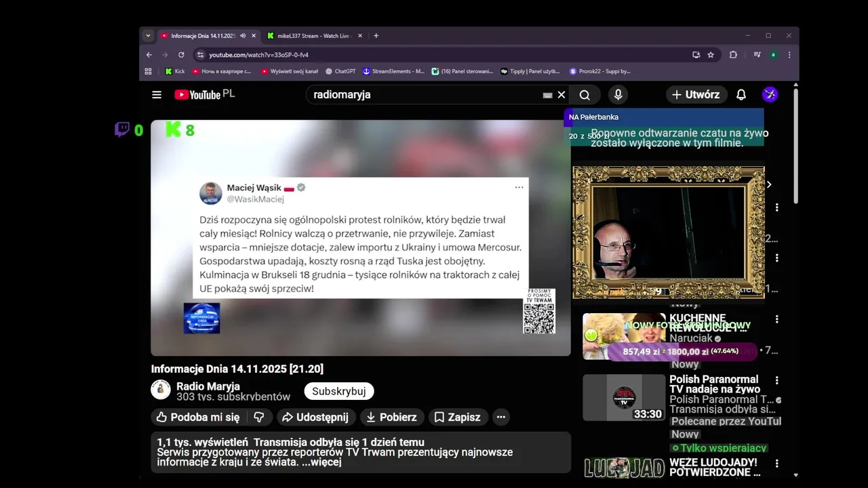Open the Węże Ludojady video title
Screen dimensions: 868x488
tap(715, 467)
